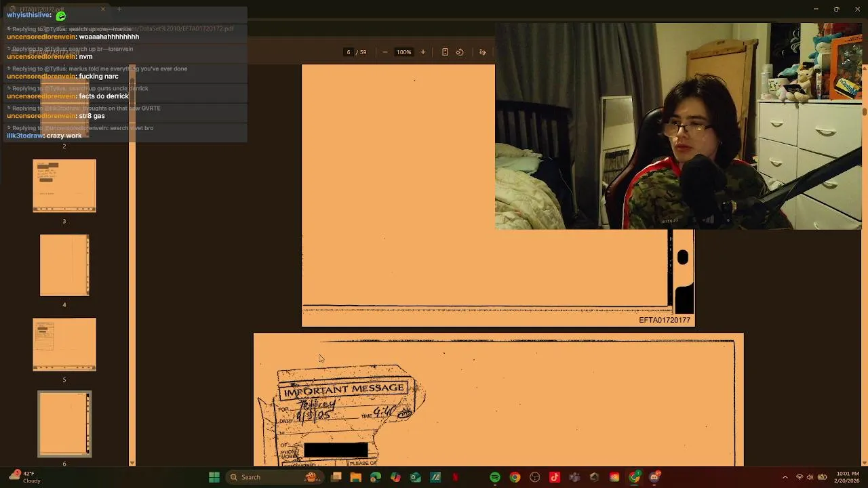Open the Discord taskbar icon with notification badge
Viewport: 868px width, 488px height.
[x=654, y=477]
